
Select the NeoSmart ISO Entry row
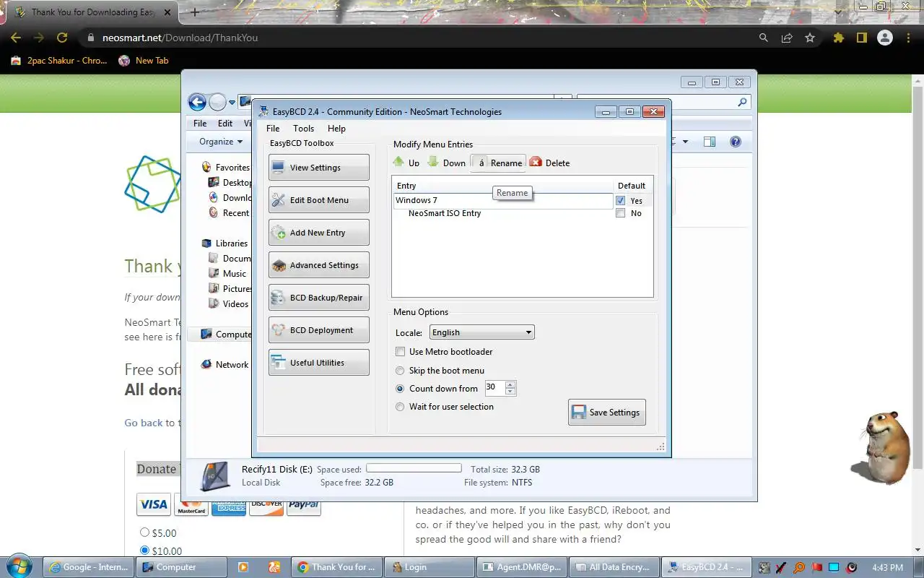[x=445, y=213]
